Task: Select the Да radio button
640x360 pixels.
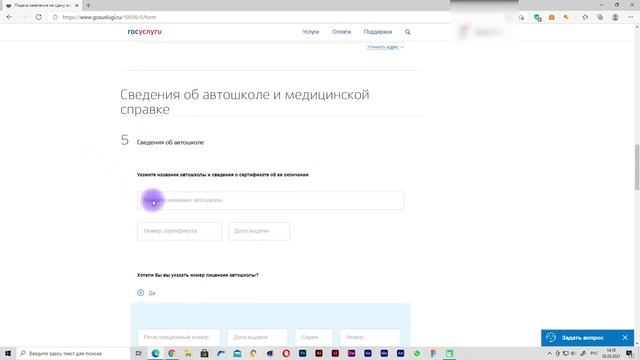Action: point(140,293)
